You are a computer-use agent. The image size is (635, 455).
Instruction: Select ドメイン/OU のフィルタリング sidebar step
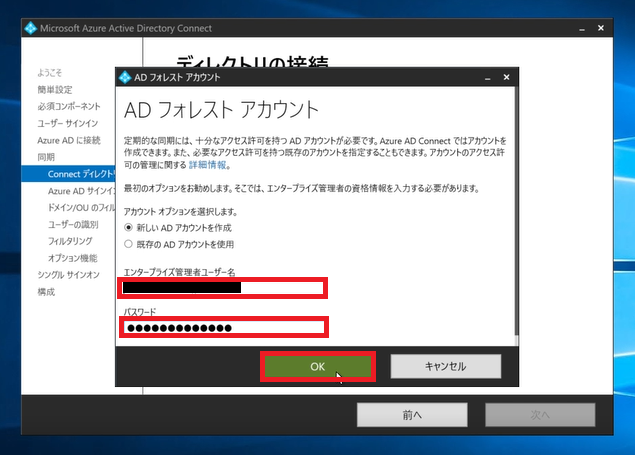[x=81, y=208]
